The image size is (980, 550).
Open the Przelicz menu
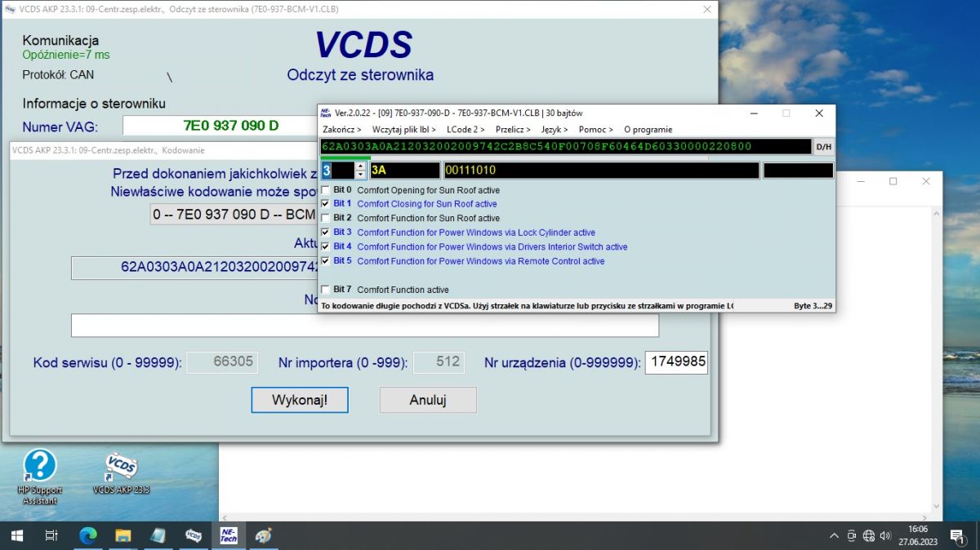tap(513, 129)
